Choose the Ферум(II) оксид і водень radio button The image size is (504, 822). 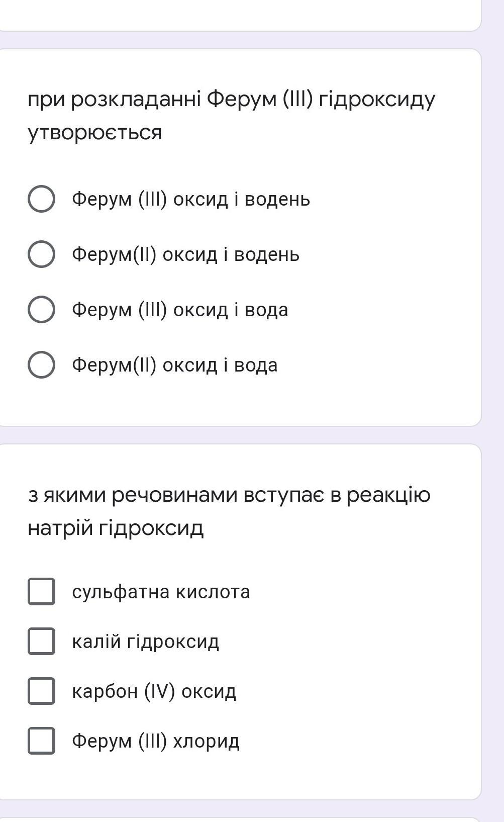pos(41,254)
